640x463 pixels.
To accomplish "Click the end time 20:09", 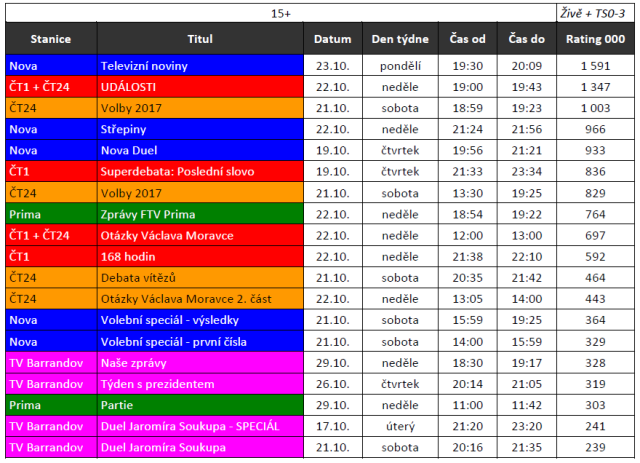I will [527, 66].
